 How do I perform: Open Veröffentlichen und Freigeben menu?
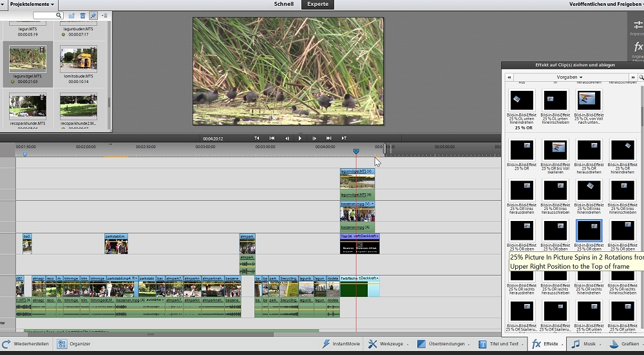tap(606, 4)
